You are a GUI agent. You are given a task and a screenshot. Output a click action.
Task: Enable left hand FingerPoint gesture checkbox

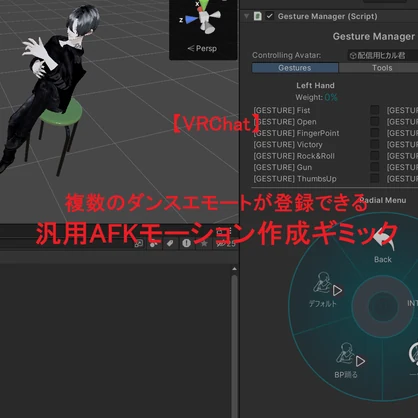375,133
